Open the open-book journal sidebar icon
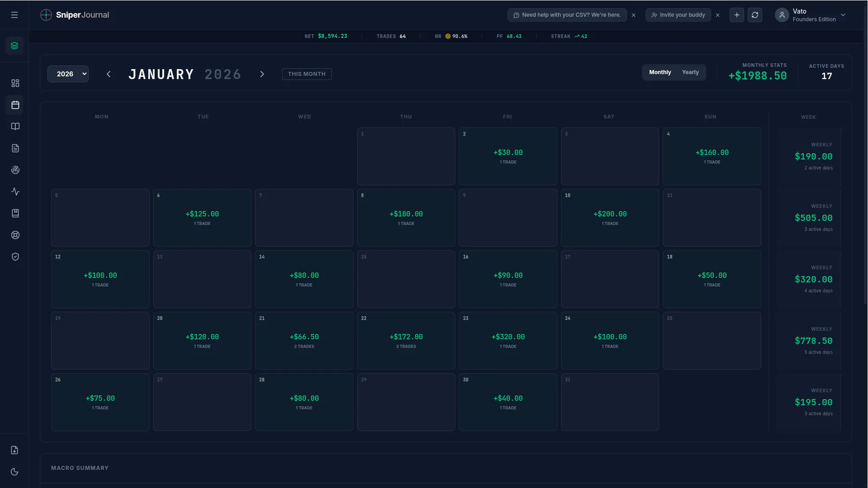 [15, 127]
